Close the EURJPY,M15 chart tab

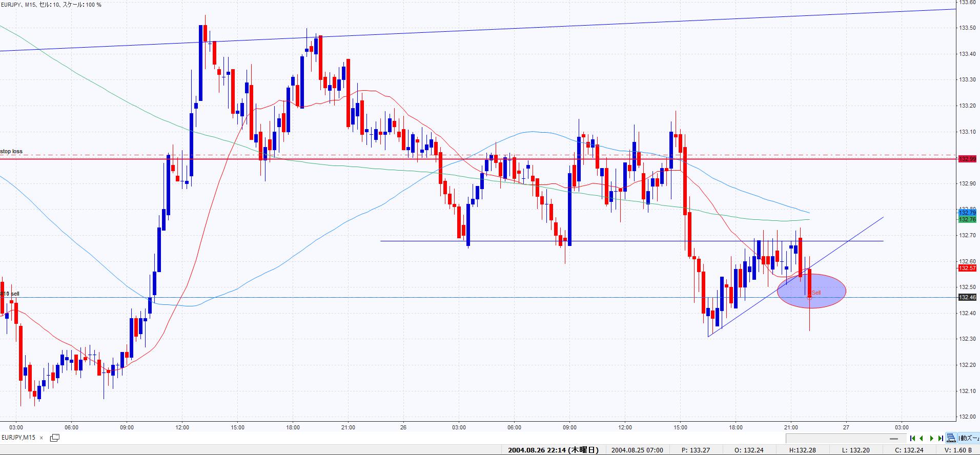[x=42, y=438]
